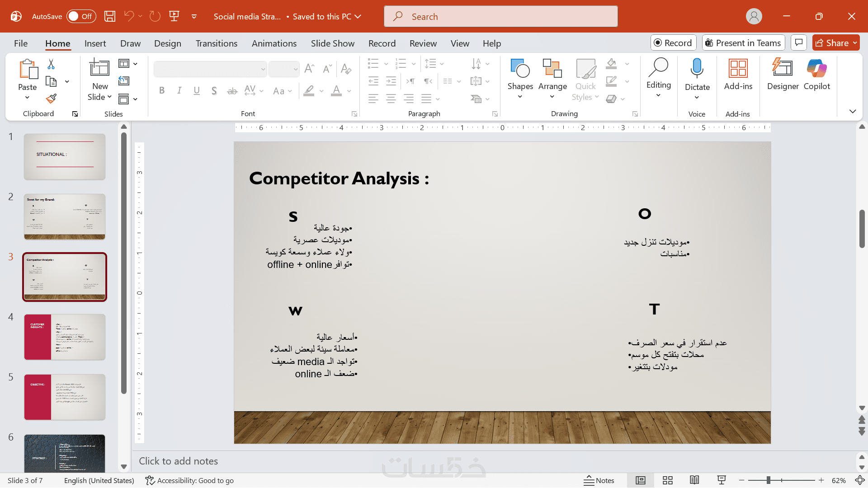Open the Designer pane
The image size is (868, 488).
coord(783,75)
